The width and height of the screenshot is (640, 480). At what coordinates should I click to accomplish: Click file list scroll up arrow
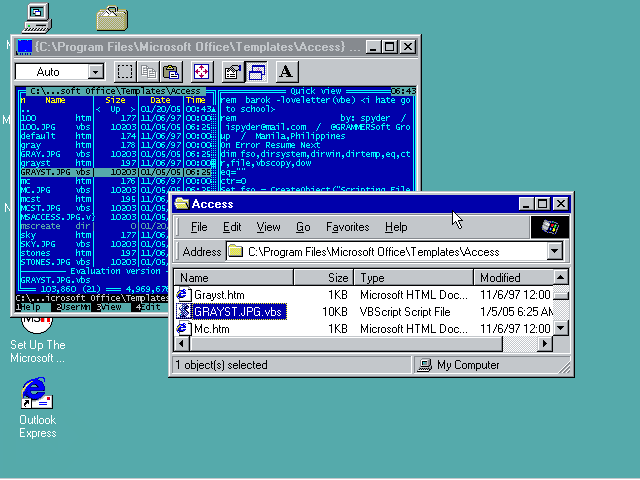[561, 277]
